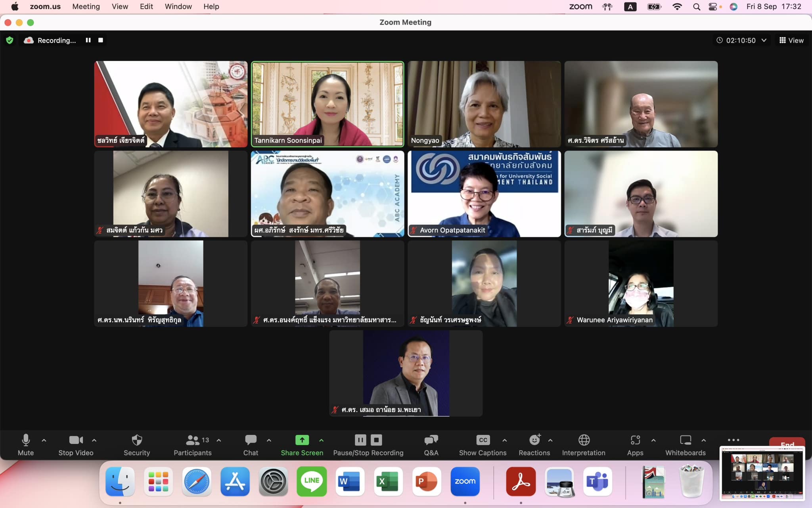This screenshot has height=508, width=812.
Task: Open the Meeting menu
Action: [x=86, y=6]
